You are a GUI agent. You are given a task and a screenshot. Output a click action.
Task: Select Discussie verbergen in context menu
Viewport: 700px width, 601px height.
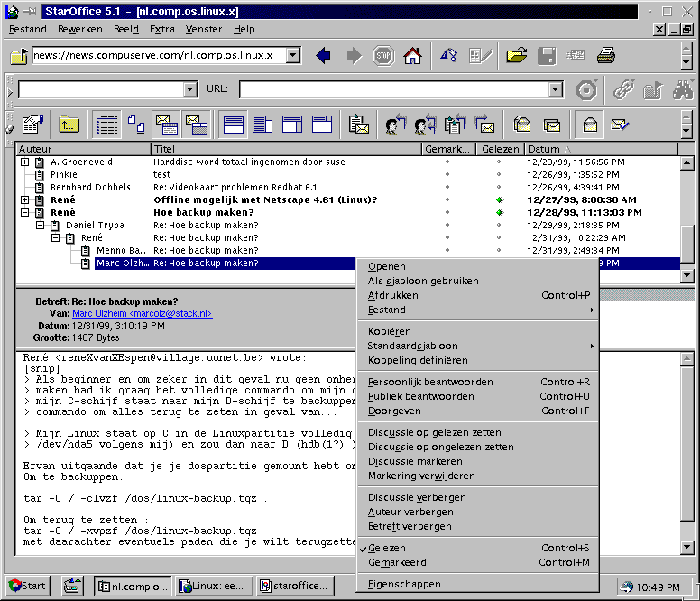click(x=478, y=497)
